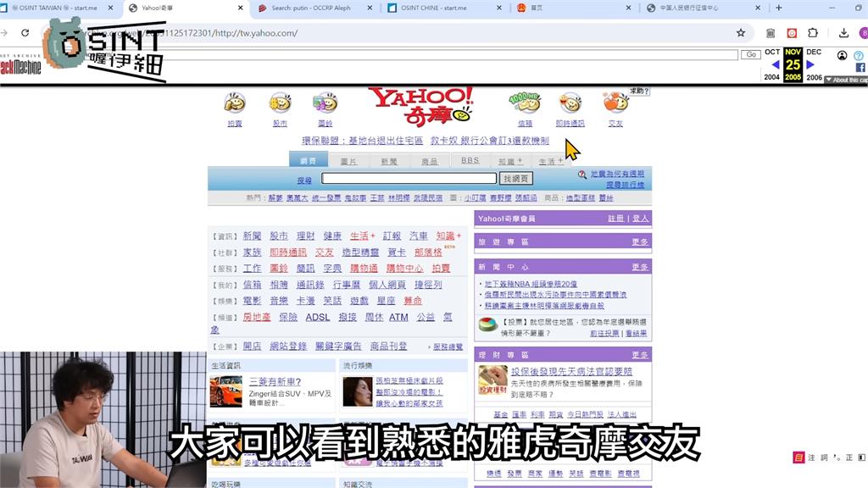868x488 pixels.
Task: Click the 求助? help link
Action: click(639, 91)
